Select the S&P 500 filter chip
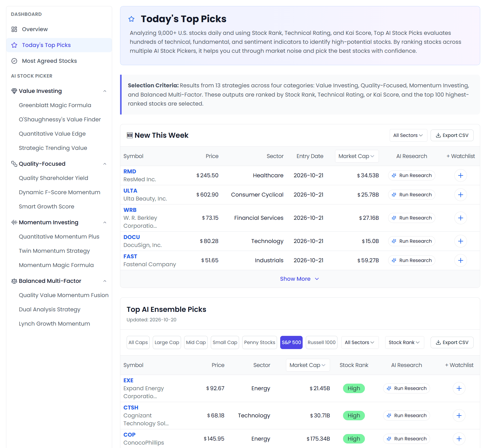Screen dimensions: 486x448 point(291,342)
